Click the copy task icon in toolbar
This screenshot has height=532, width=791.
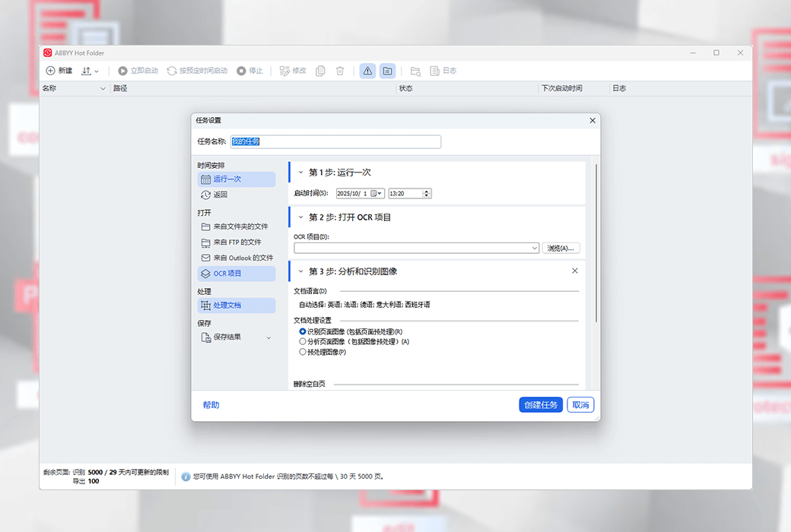(x=320, y=71)
